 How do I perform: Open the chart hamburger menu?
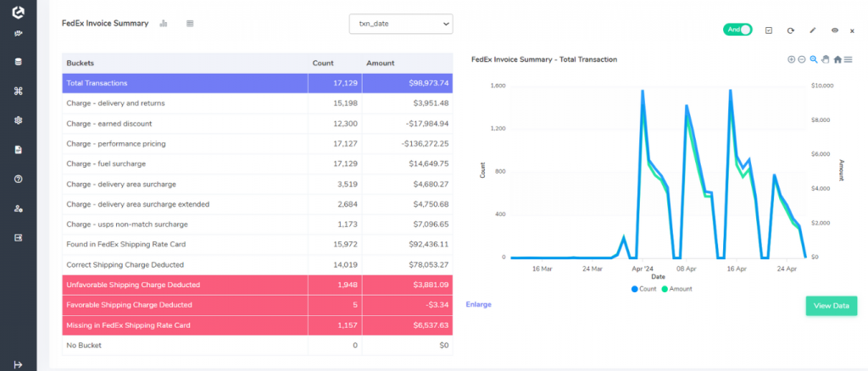pos(848,59)
